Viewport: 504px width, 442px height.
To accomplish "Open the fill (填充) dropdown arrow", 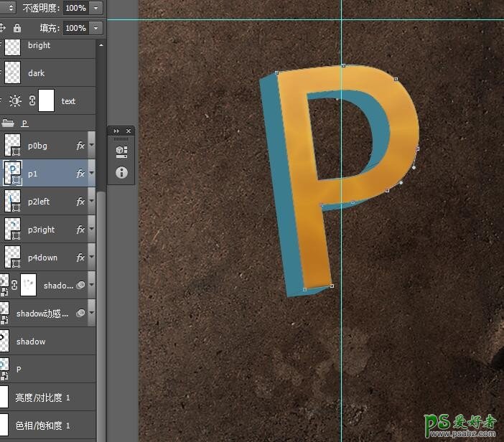I will click(97, 28).
